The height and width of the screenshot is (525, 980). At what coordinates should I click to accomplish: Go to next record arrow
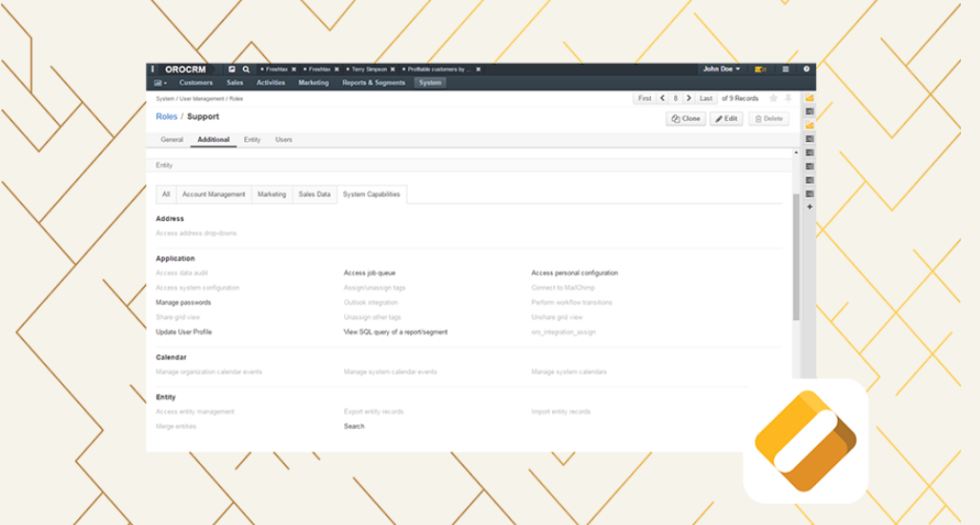coord(688,98)
